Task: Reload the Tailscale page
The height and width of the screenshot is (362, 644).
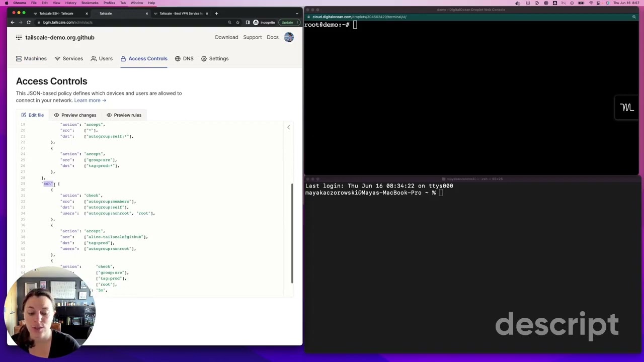Action: (x=29, y=22)
